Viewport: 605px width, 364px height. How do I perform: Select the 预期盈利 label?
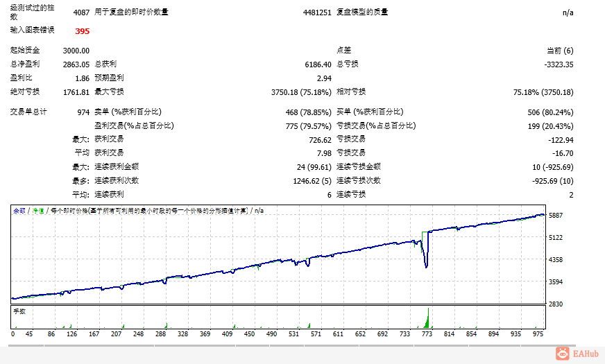click(109, 78)
